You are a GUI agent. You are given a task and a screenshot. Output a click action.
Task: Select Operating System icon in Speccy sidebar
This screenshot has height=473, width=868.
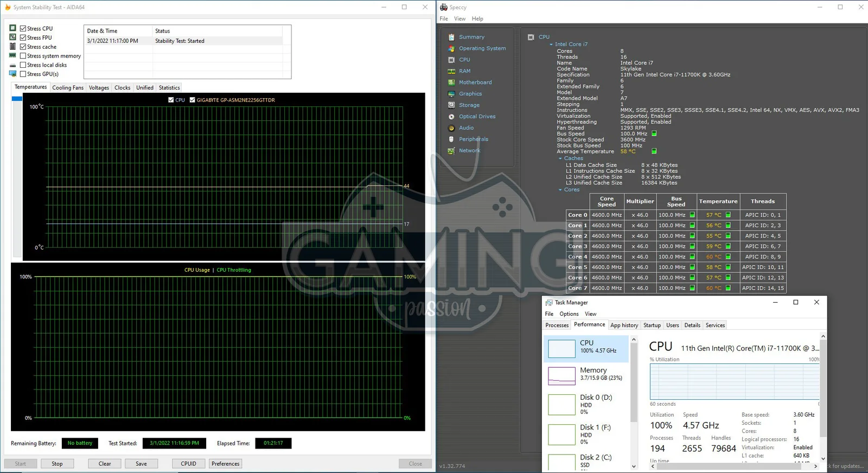(x=451, y=48)
